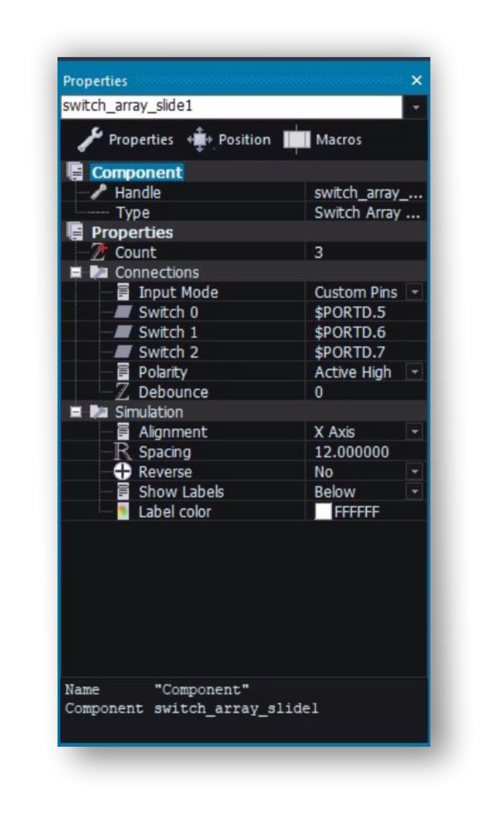The height and width of the screenshot is (816, 504).
Task: Click the Active High value
Action: 353,372
